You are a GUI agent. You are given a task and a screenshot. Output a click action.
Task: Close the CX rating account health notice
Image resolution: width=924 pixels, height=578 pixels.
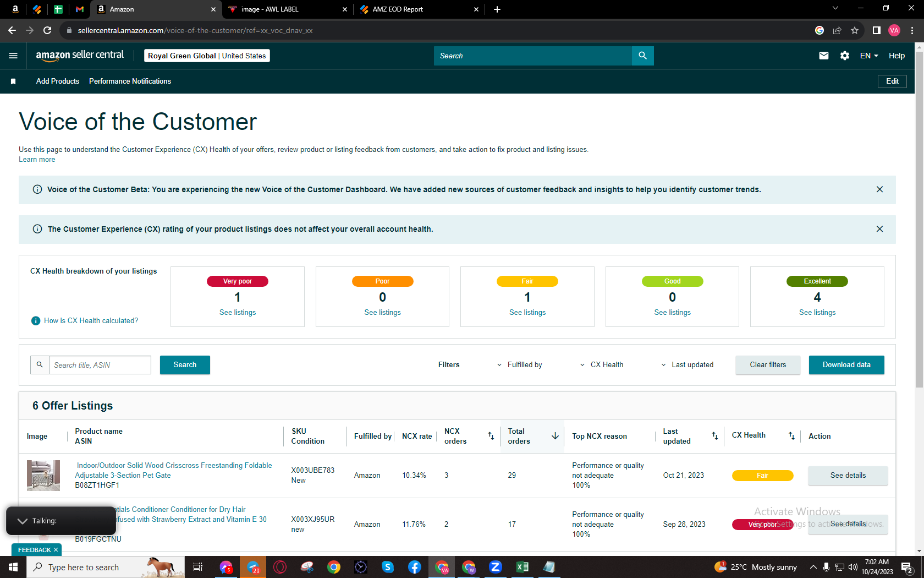(x=879, y=229)
